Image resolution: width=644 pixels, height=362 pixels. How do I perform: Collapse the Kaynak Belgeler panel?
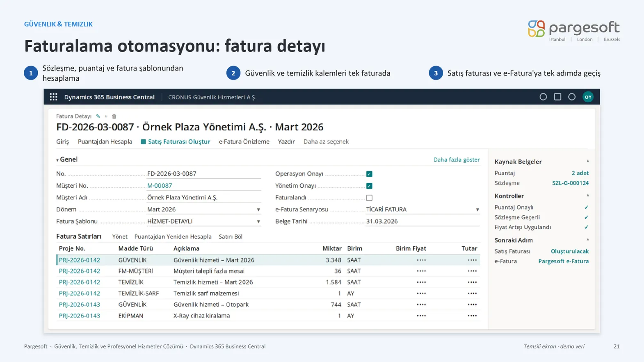pos(588,162)
